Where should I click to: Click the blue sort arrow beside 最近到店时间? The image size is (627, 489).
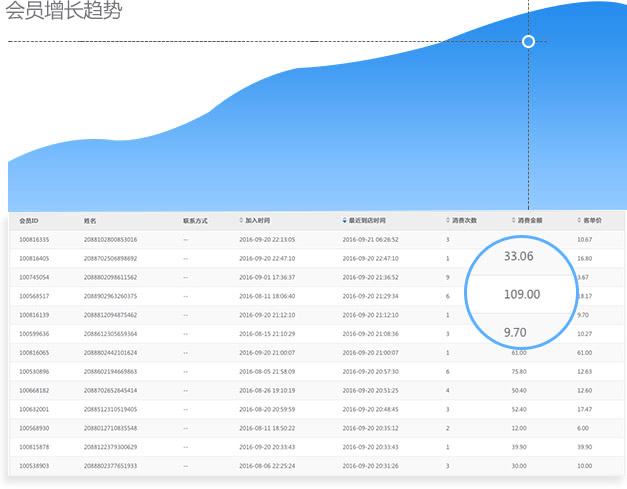345,220
